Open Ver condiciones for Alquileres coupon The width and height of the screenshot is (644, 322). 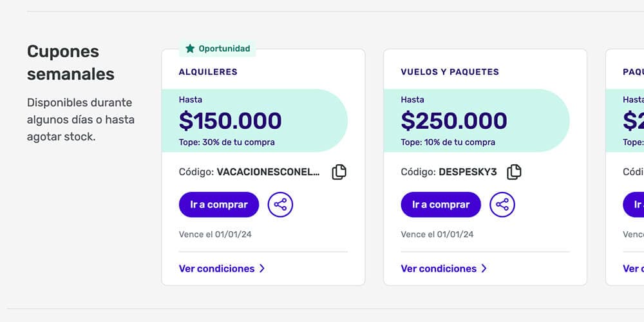click(x=216, y=269)
